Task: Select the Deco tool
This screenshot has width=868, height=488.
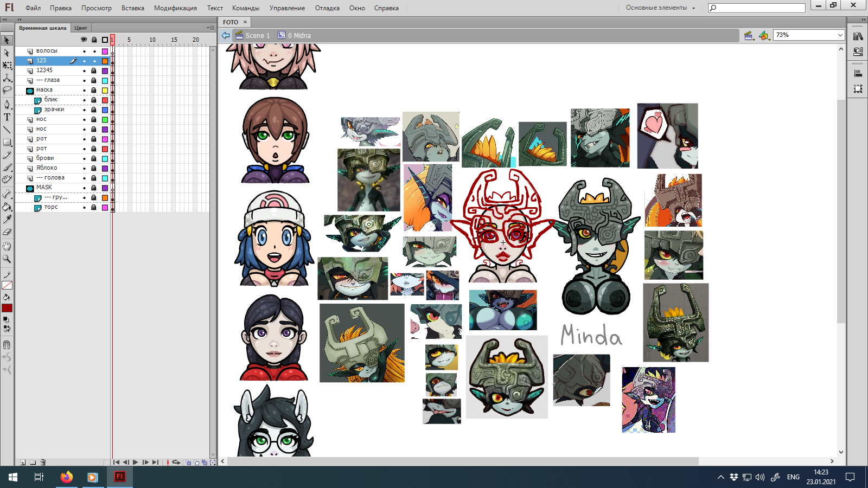Action: point(7,181)
